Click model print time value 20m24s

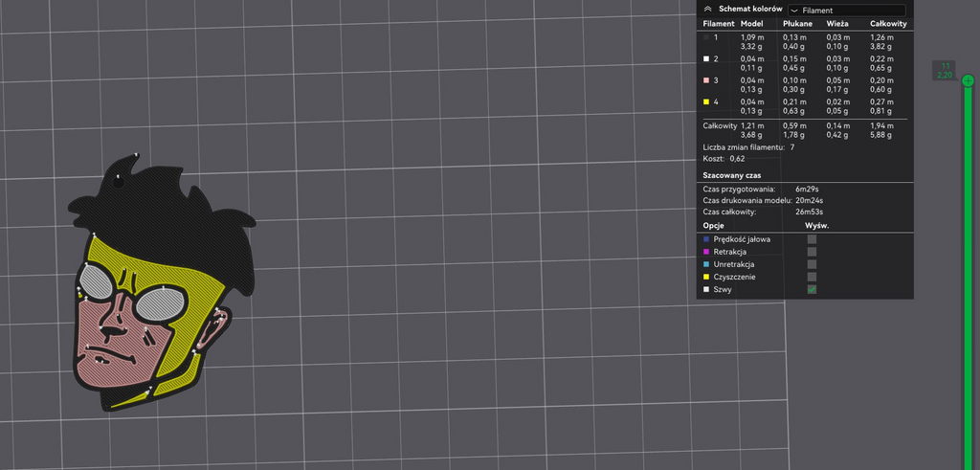pos(810,201)
